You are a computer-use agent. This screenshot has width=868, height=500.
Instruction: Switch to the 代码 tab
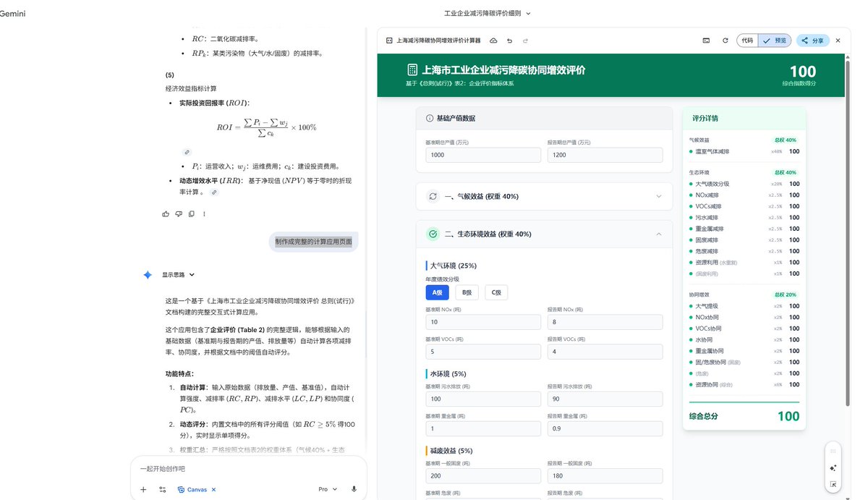746,41
